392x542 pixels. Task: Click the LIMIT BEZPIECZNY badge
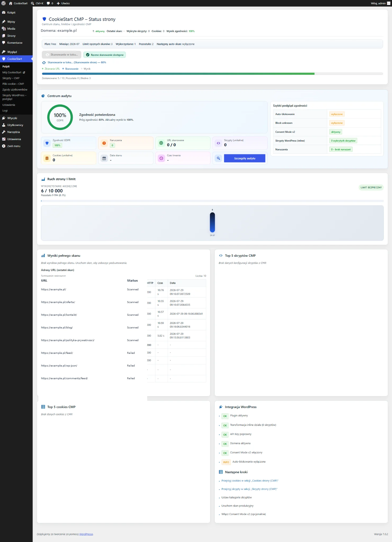coord(371,187)
